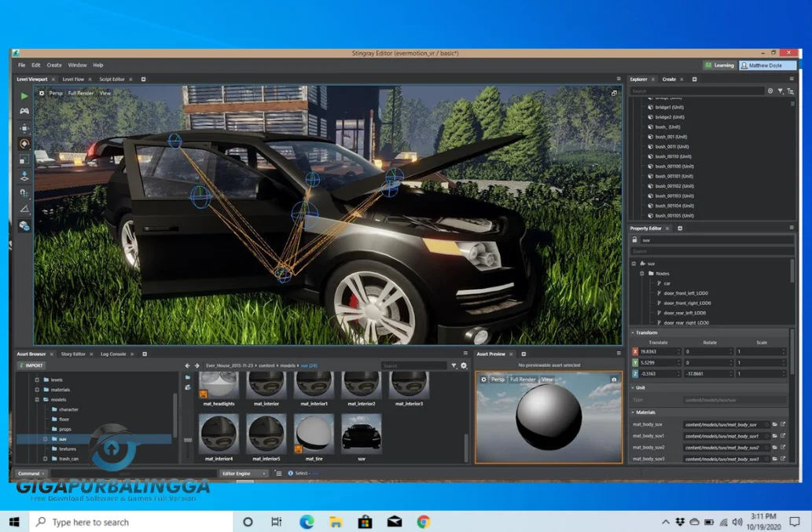
Task: Expand the models folder in Asset Browser
Action: [35, 401]
